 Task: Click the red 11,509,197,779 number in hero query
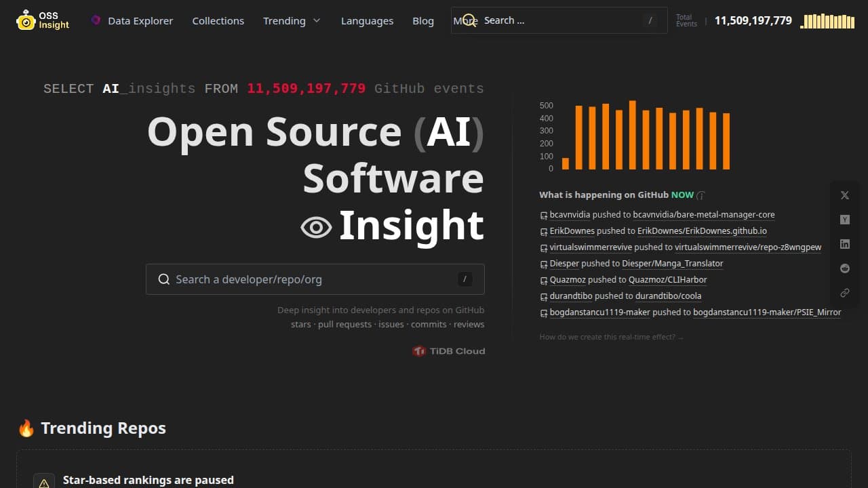[x=306, y=89]
